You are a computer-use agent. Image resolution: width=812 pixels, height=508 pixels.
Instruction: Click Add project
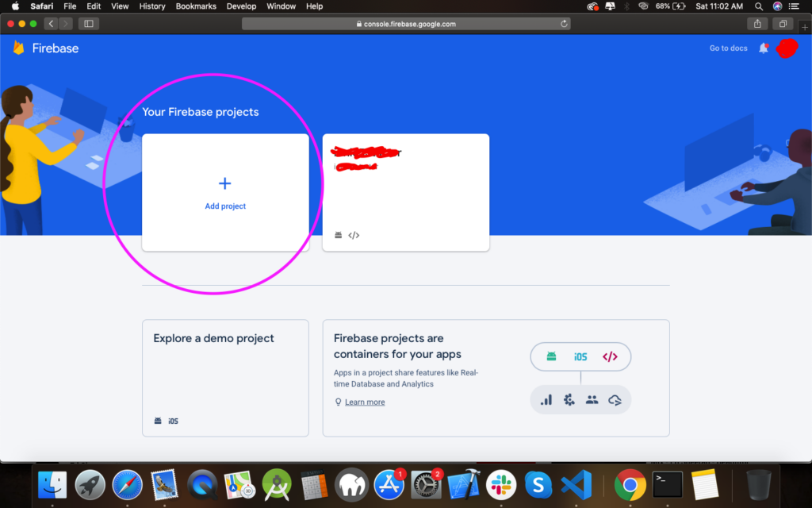[225, 193]
